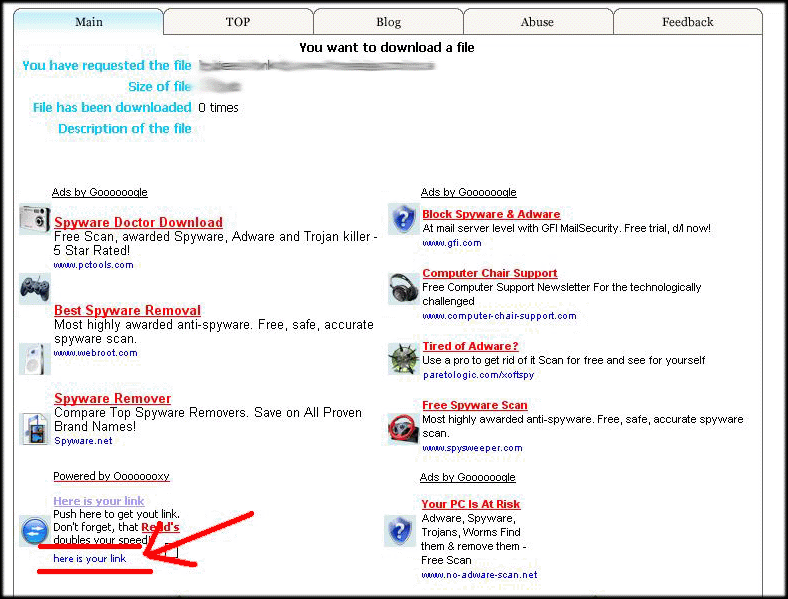Click the game controller ad icon
Viewport: 788px width, 599px height.
(35, 289)
